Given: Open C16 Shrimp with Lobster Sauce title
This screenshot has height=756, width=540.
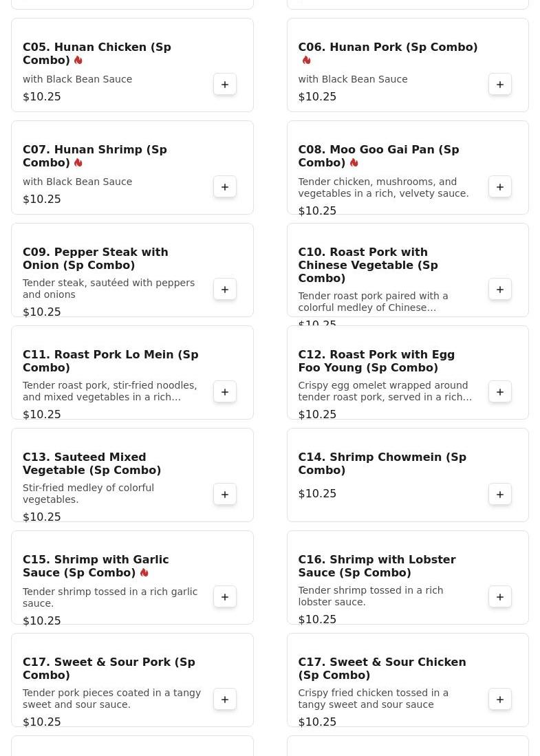Looking at the screenshot, I should tap(376, 566).
